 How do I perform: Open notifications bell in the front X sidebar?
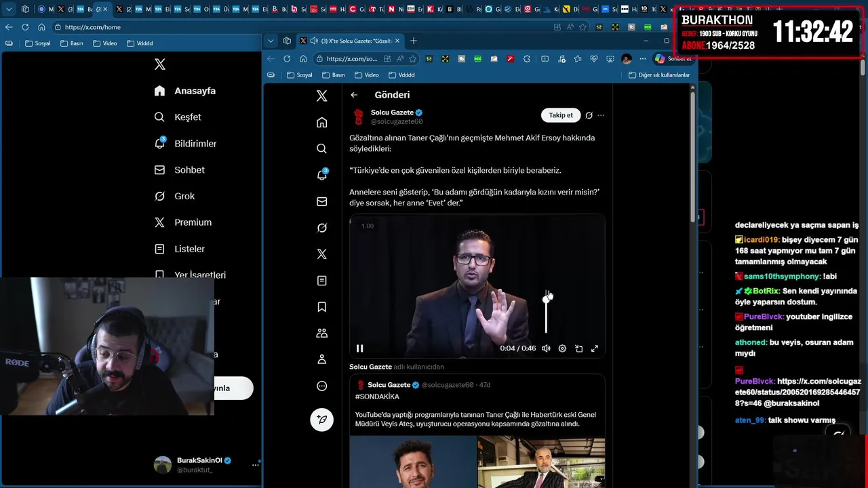tap(322, 175)
